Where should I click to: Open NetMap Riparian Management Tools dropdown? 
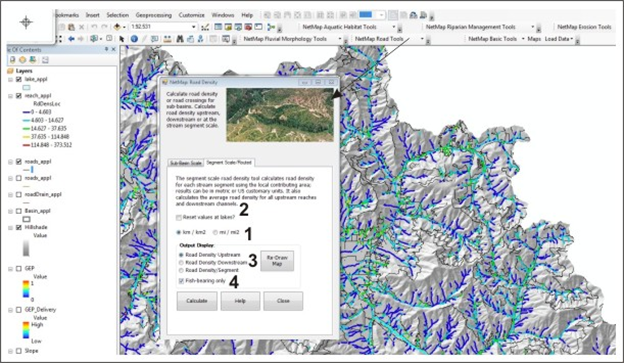(x=532, y=27)
